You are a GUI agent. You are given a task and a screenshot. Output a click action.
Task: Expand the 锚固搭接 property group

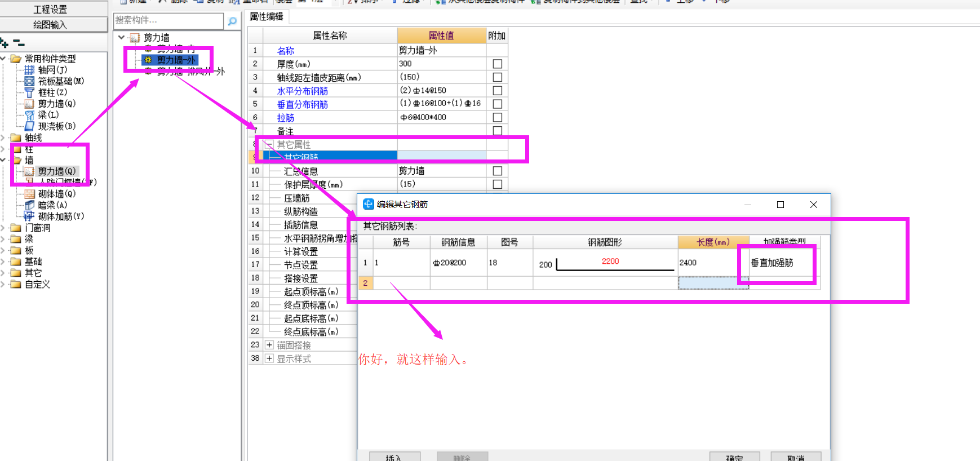click(269, 345)
